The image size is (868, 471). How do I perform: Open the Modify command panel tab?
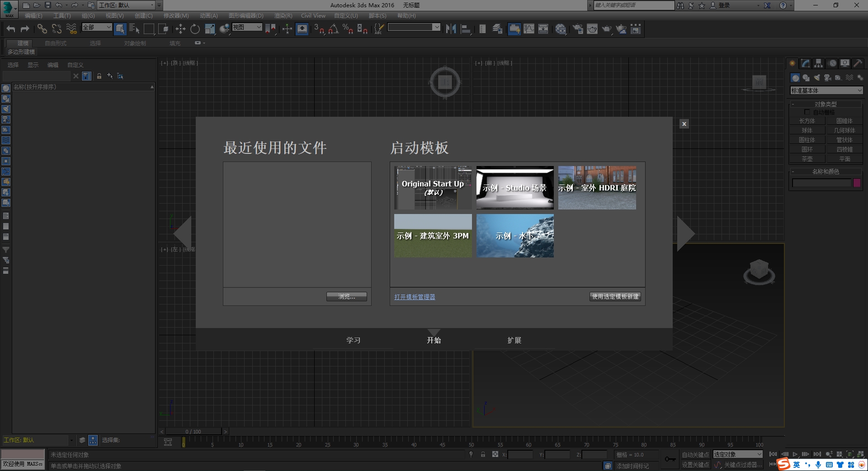806,63
